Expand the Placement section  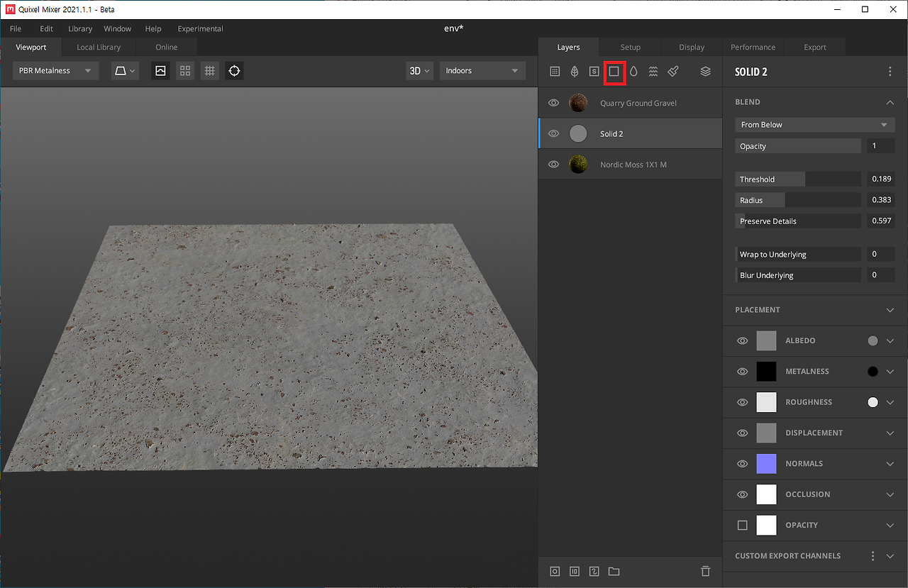click(x=890, y=310)
